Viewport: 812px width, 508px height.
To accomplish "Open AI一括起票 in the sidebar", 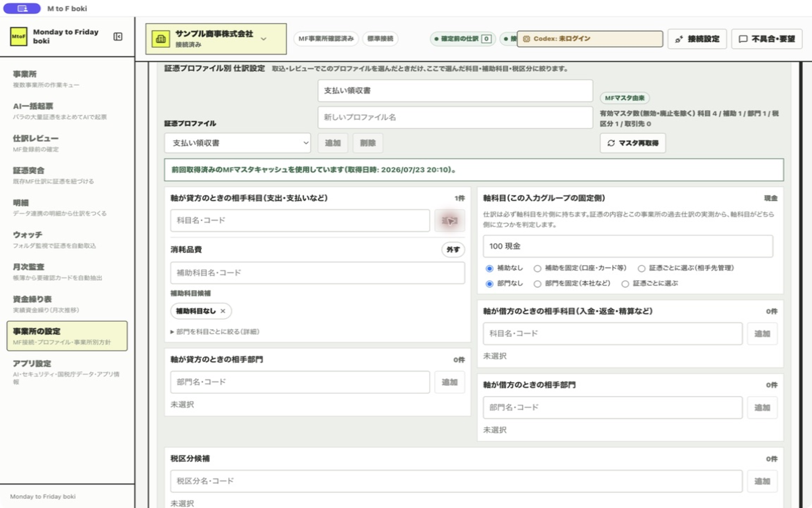I will pos(68,111).
